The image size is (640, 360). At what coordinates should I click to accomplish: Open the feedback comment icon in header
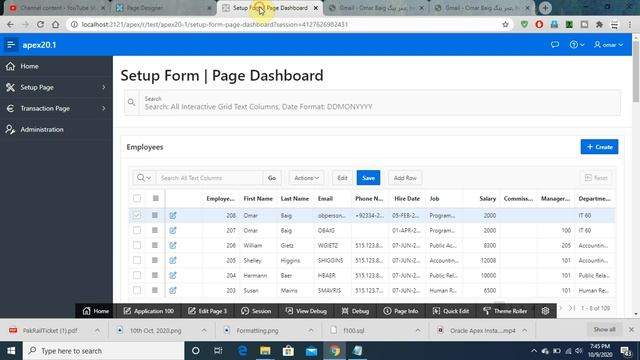coord(555,44)
